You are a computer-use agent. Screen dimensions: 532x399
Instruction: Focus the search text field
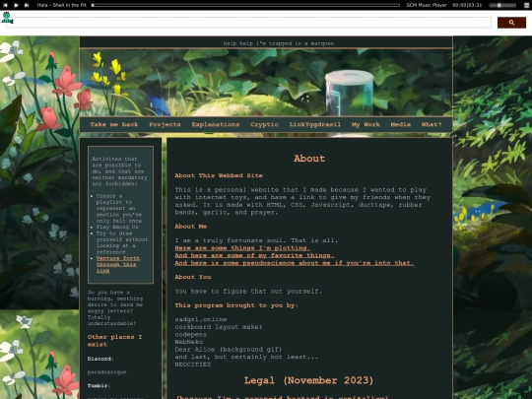pyautogui.click(x=248, y=23)
